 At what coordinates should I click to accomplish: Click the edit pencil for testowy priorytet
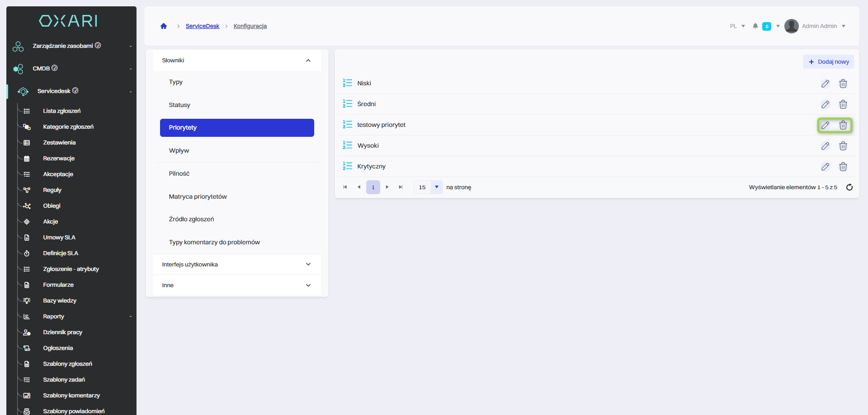pyautogui.click(x=825, y=125)
